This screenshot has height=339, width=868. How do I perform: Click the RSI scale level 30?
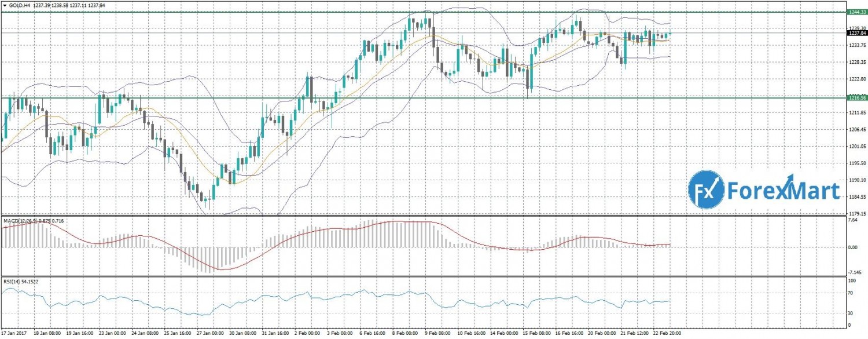(x=851, y=314)
